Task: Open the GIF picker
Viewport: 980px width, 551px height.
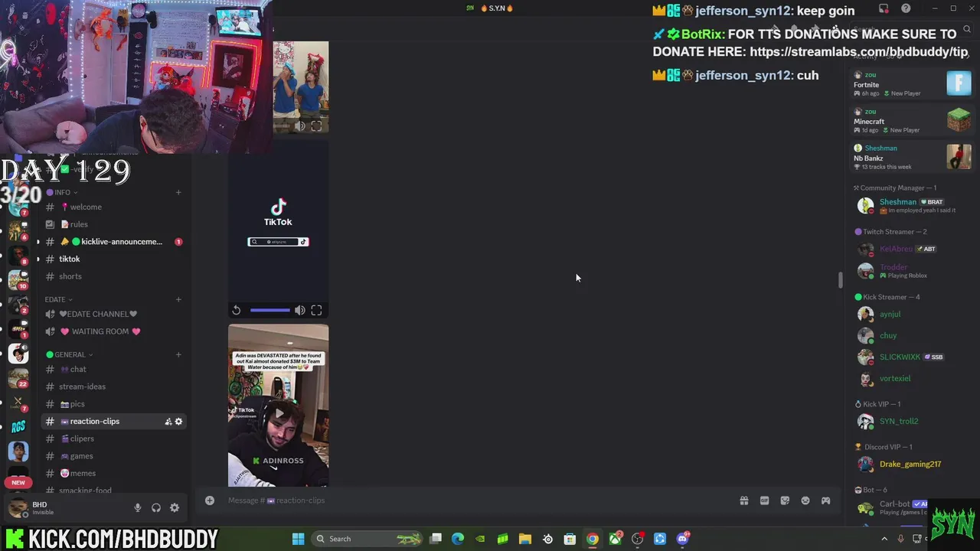Action: [764, 500]
